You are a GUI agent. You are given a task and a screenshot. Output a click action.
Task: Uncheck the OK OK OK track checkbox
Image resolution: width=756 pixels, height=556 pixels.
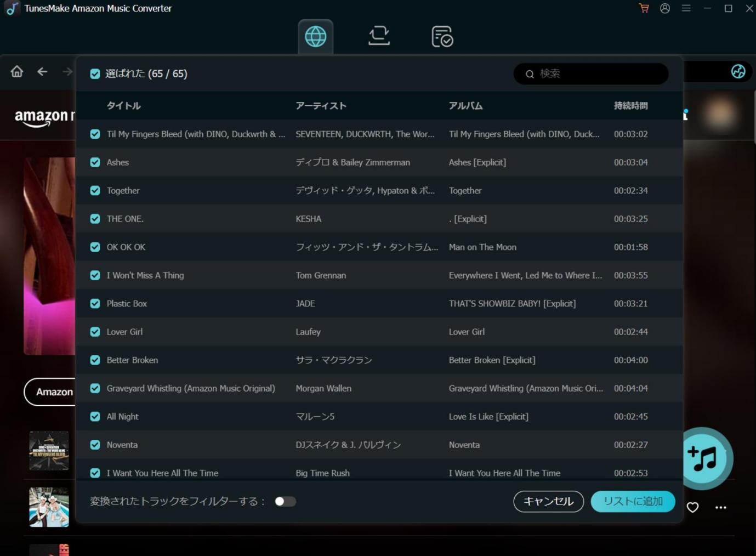coord(95,247)
